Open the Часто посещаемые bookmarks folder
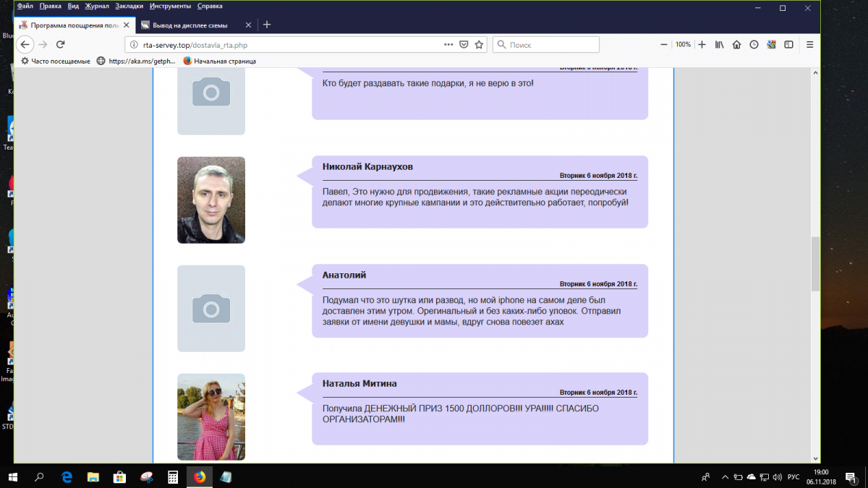The height and width of the screenshot is (488, 868). 56,61
